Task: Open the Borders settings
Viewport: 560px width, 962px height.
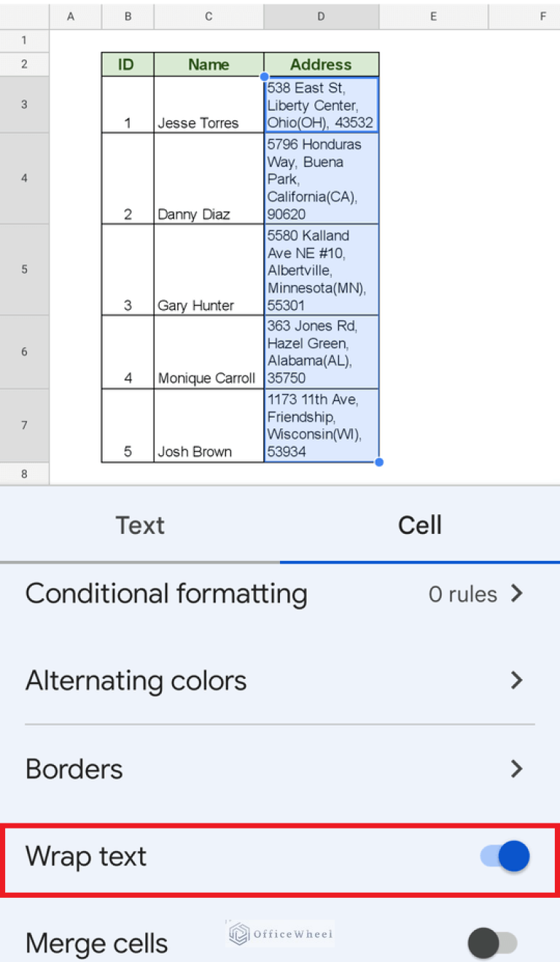Action: point(74,769)
